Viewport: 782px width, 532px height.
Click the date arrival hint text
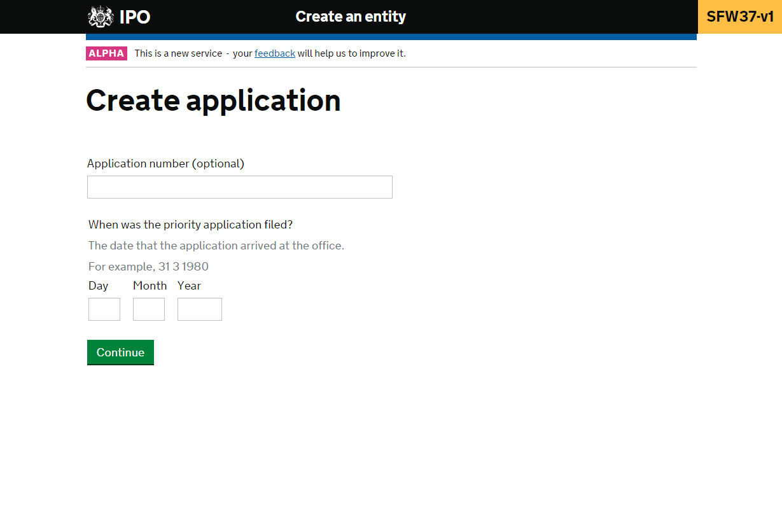[216, 245]
